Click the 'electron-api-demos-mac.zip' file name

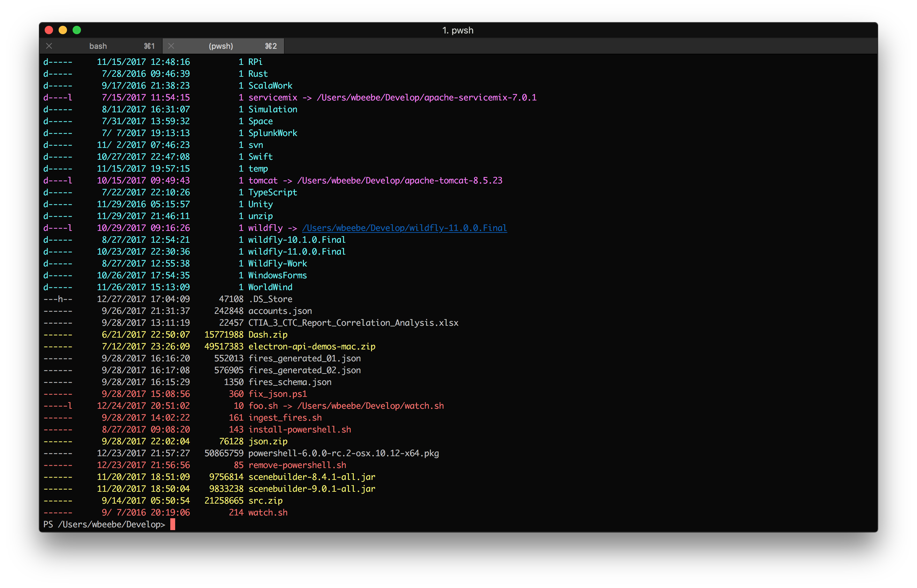(x=312, y=346)
